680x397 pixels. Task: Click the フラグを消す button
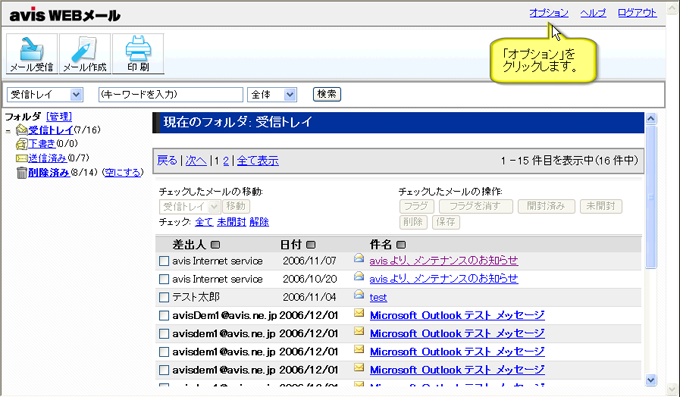(x=476, y=206)
